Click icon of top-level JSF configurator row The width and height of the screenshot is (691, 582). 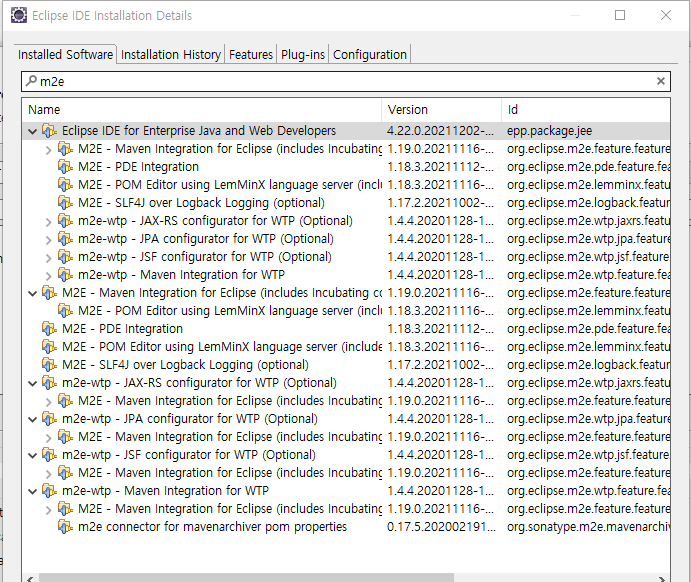pos(49,455)
